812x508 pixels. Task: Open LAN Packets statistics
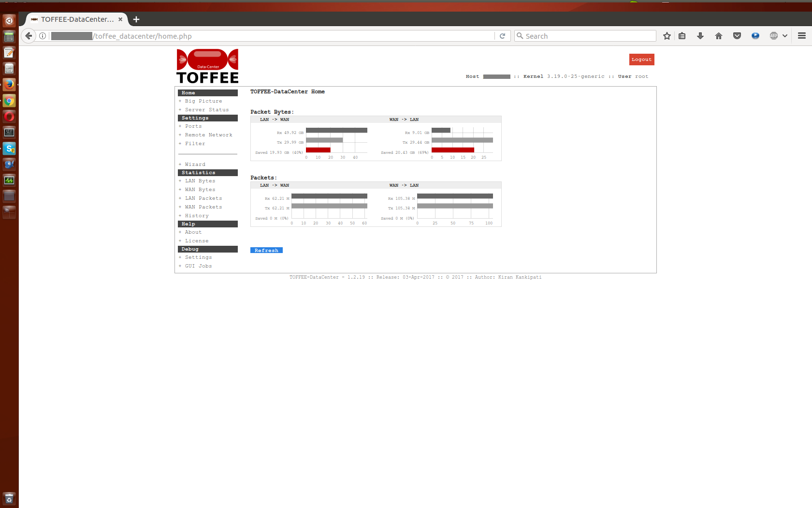click(203, 198)
